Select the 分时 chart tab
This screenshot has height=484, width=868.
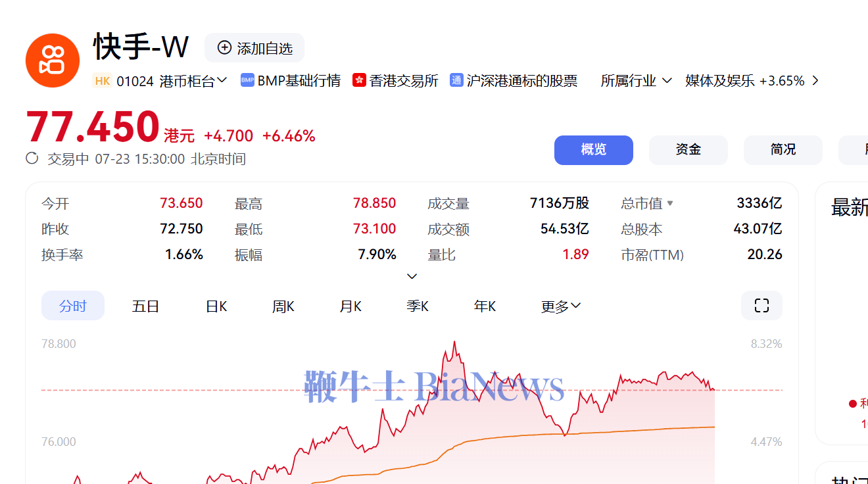coord(73,306)
